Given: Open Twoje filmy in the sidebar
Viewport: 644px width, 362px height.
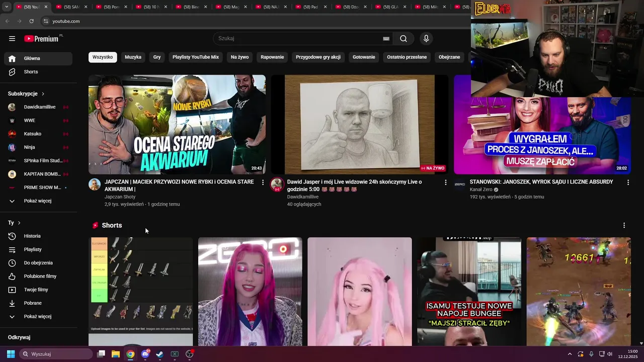Looking at the screenshot, I should (38, 290).
